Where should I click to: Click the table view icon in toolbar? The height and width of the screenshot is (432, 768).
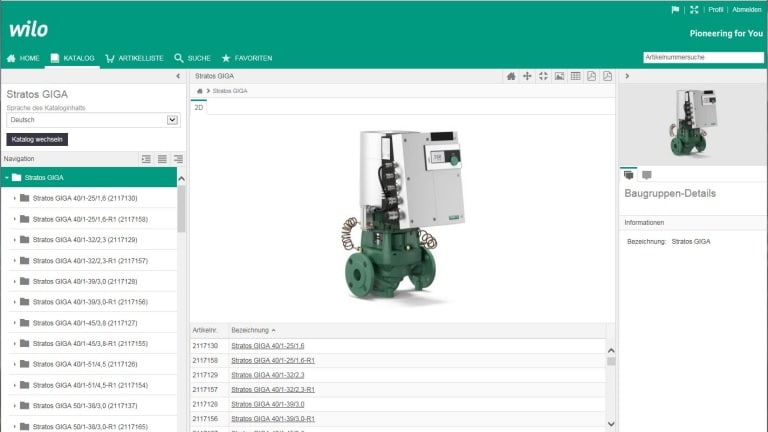(576, 76)
